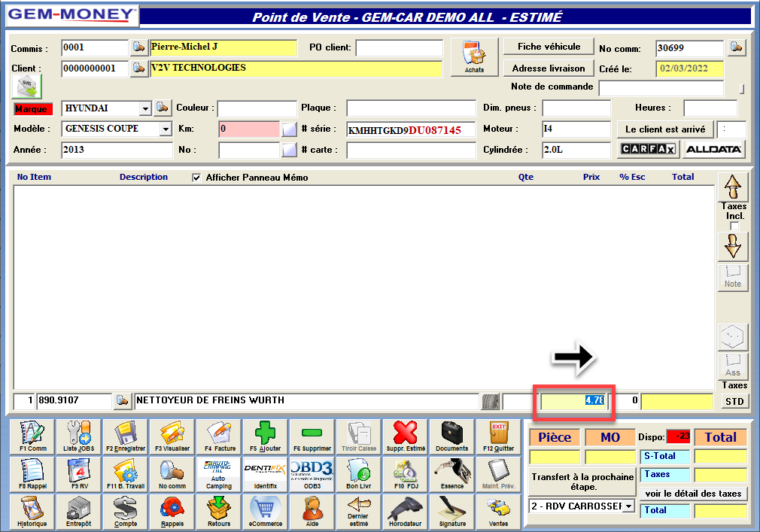Click the Plaque input field

pyautogui.click(x=411, y=108)
